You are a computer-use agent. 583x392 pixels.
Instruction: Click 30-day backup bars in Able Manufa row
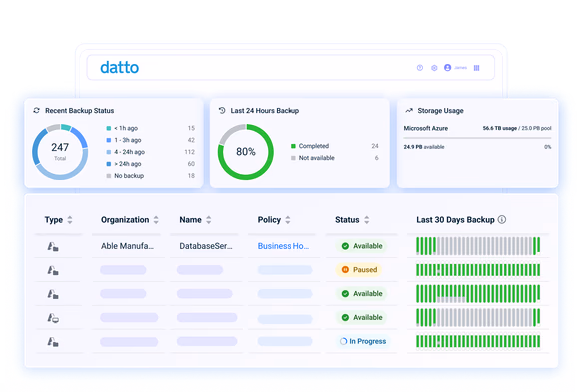[x=478, y=246]
